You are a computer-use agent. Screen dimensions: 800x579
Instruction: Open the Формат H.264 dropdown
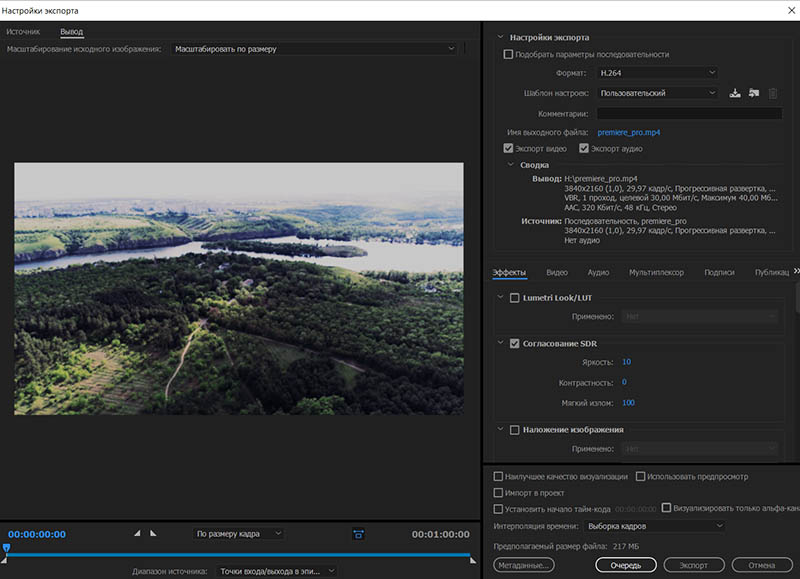point(657,73)
